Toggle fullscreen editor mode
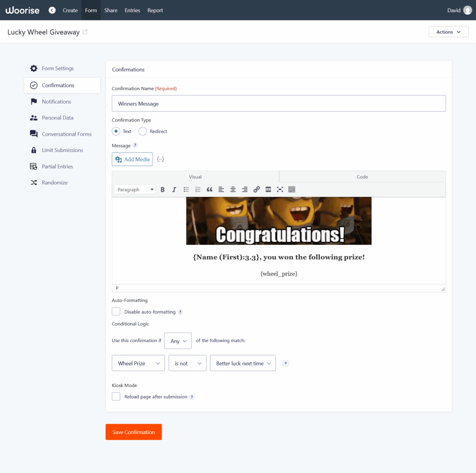 [x=280, y=190]
